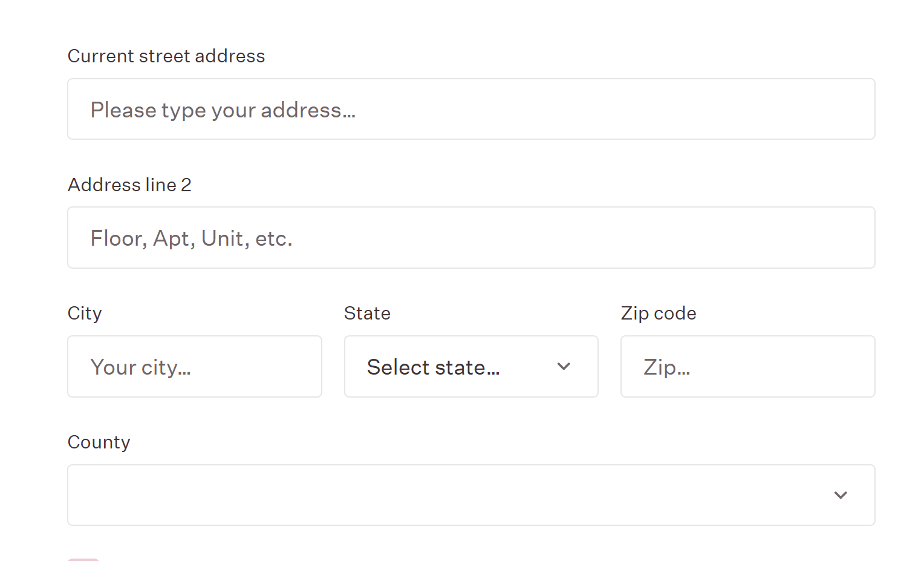Click the 'Floor, Apt, Unit, etc.' placeholder
Image resolution: width=924 pixels, height=561 pixels.
(191, 238)
